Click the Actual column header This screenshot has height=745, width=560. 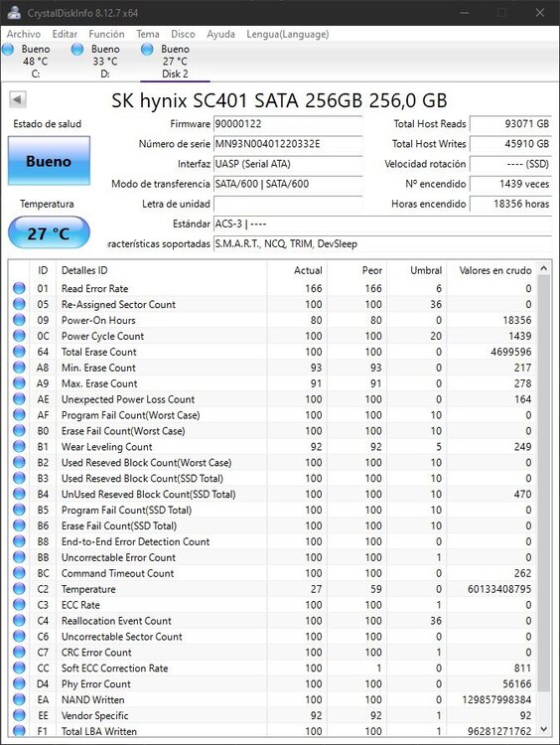coord(297,270)
